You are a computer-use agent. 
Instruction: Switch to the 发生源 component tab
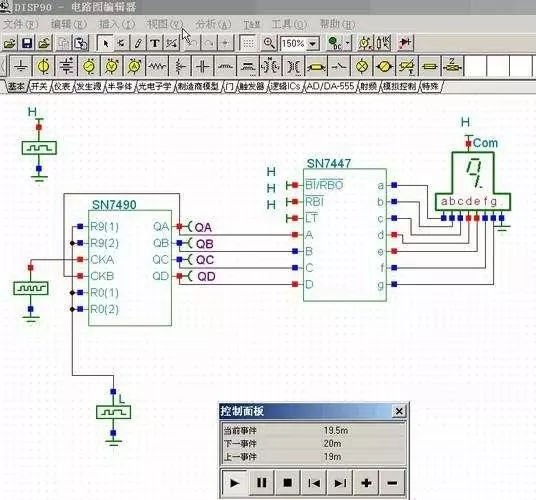[x=89, y=86]
